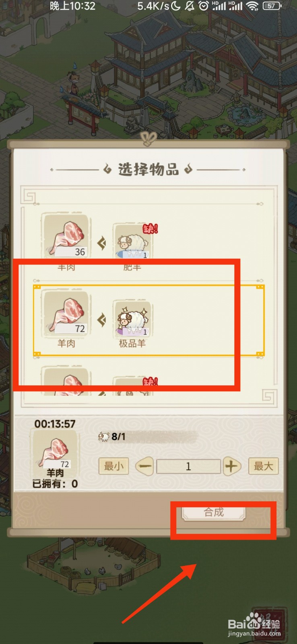Tap the quantity field showing 1
This screenshot has width=297, height=644.
click(x=188, y=466)
